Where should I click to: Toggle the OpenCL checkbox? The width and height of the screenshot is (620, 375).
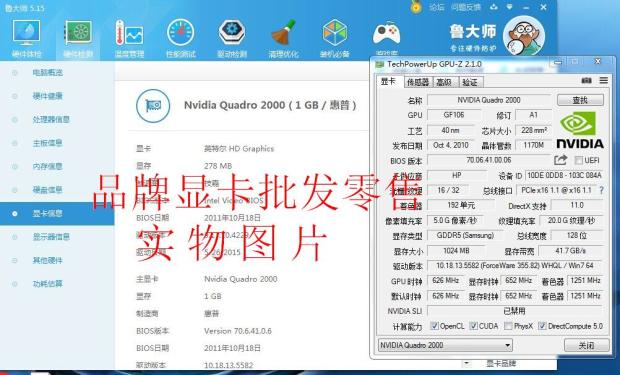pos(434,326)
